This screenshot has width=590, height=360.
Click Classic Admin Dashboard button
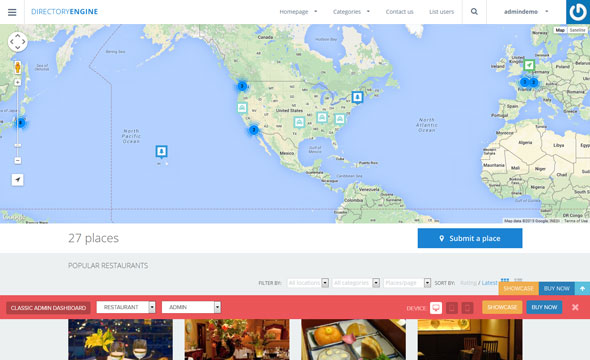point(48,308)
